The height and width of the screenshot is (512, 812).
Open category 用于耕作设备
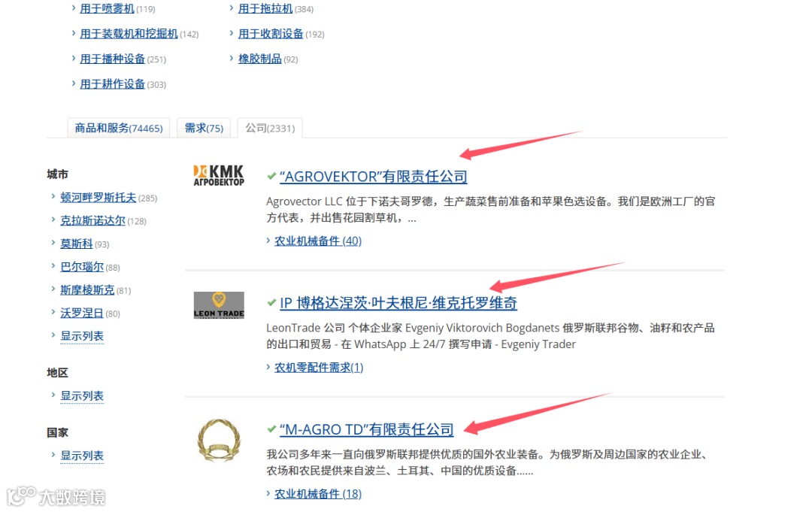pos(112,84)
